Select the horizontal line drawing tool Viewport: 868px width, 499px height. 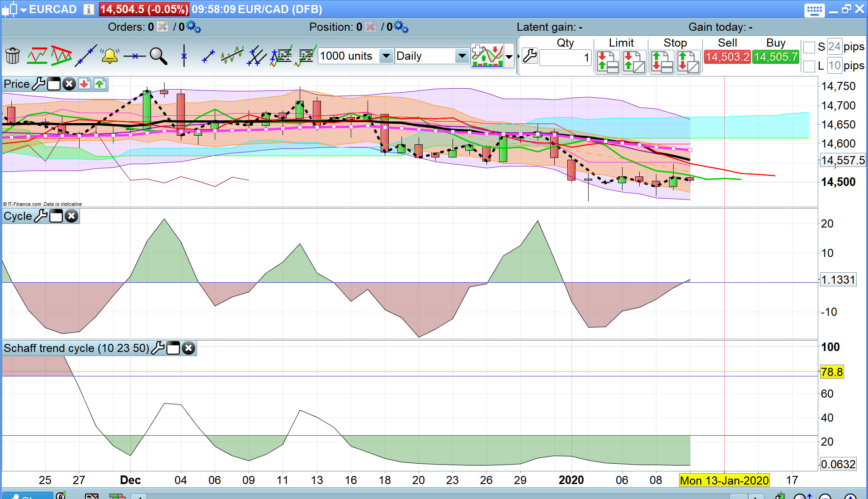click(134, 56)
